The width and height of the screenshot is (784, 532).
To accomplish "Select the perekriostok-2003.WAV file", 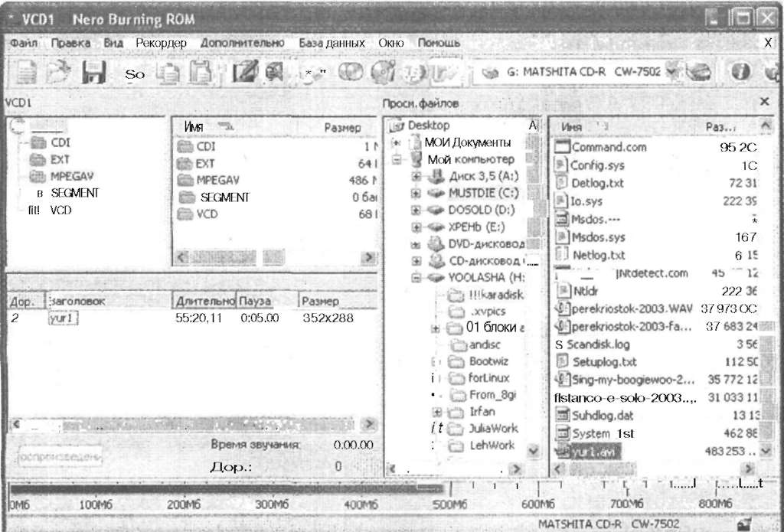I will click(632, 308).
